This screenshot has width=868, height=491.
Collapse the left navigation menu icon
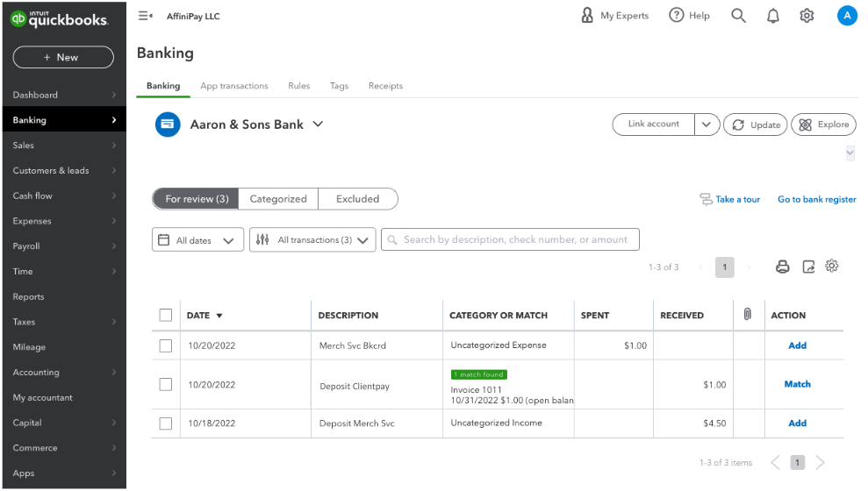coord(145,16)
